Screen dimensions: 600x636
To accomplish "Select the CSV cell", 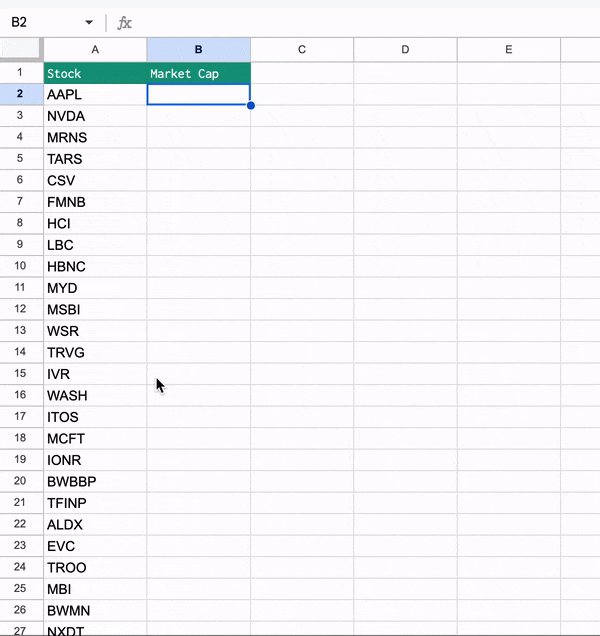I will (95, 180).
